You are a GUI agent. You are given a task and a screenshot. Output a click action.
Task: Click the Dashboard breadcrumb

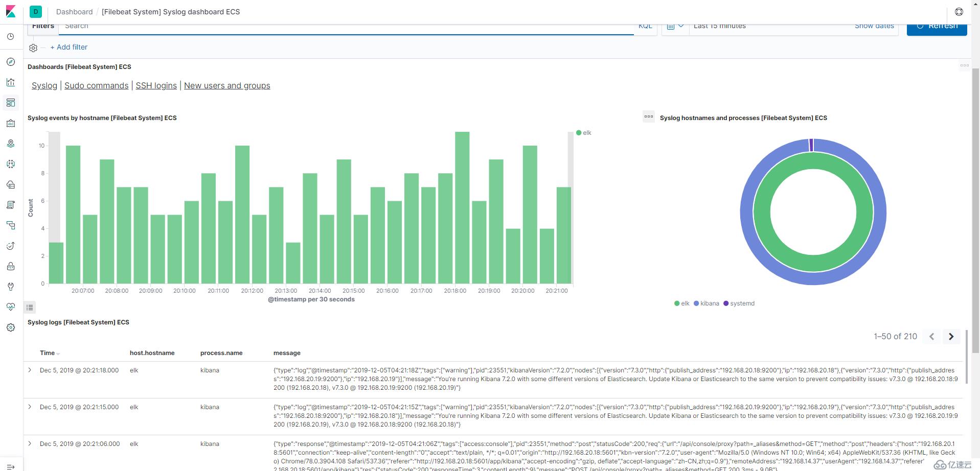coord(74,12)
